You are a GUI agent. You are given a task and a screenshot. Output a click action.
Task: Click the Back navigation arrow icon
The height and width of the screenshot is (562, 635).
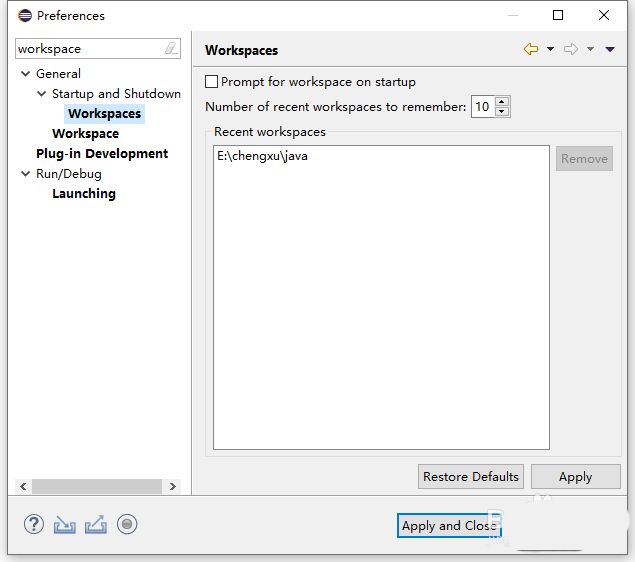tap(531, 49)
